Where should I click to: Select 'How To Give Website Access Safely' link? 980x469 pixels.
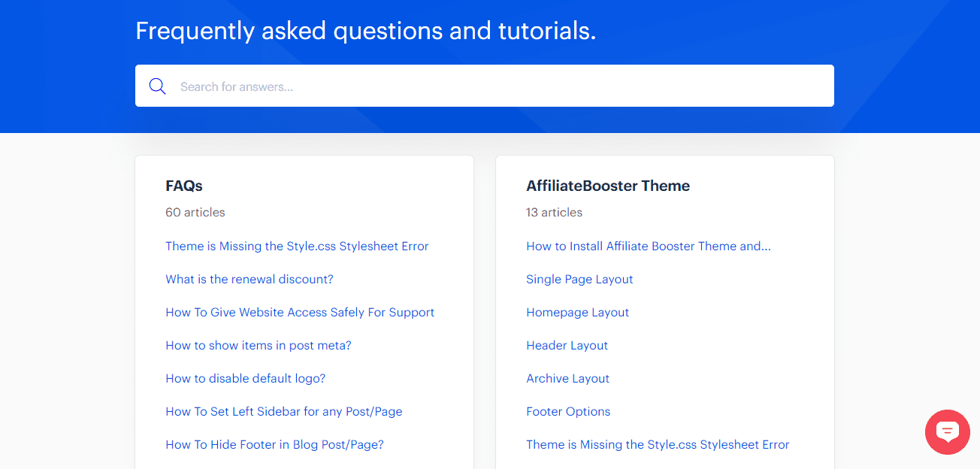(x=300, y=313)
